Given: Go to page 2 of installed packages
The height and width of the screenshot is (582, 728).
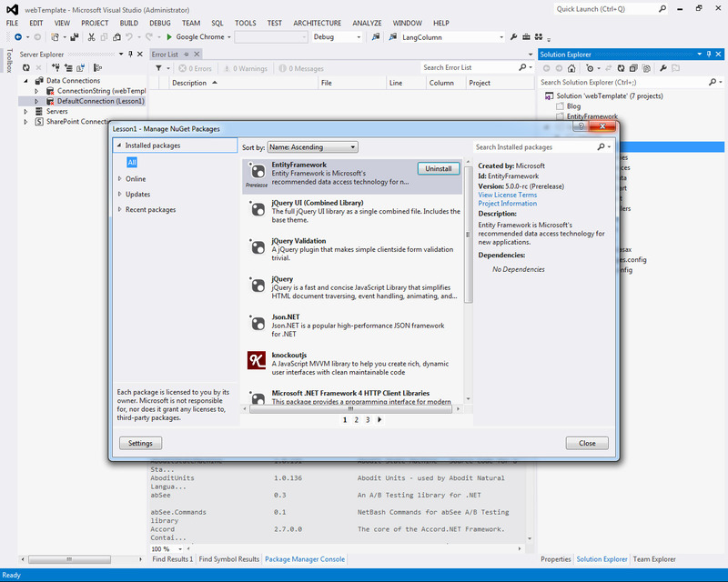Looking at the screenshot, I should [x=356, y=419].
